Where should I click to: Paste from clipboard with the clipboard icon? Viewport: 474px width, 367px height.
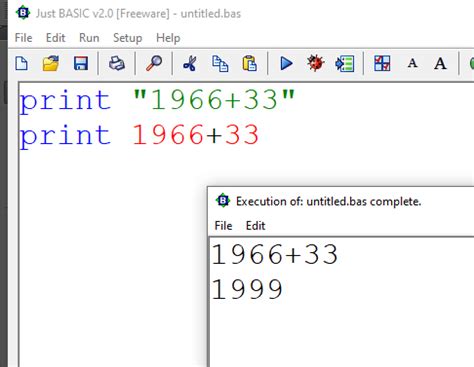coord(249,63)
